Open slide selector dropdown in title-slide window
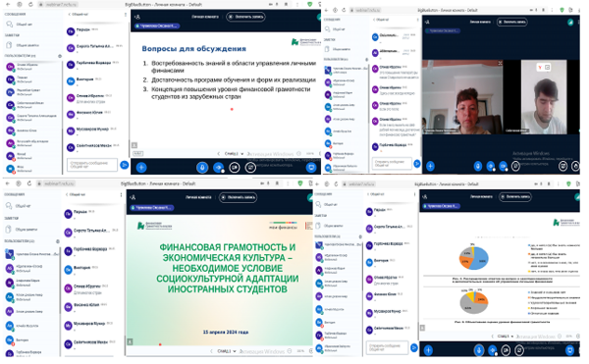Viewport: 589px width, 364px height. click(227, 351)
